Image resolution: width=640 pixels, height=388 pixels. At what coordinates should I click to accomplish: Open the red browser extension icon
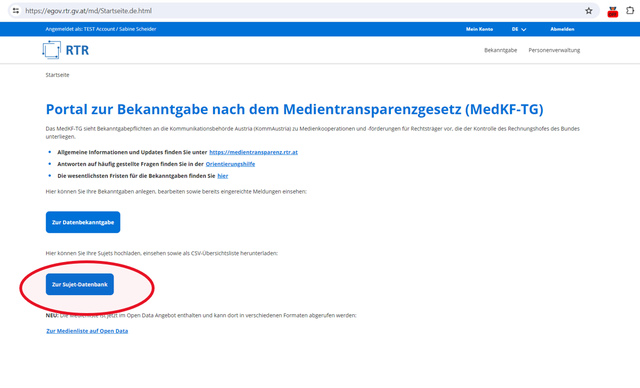[x=612, y=11]
